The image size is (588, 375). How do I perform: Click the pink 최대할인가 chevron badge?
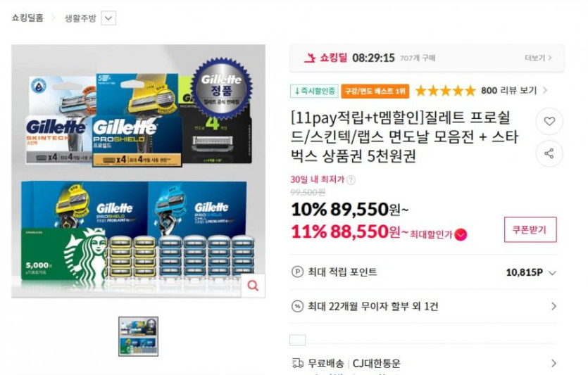click(461, 234)
